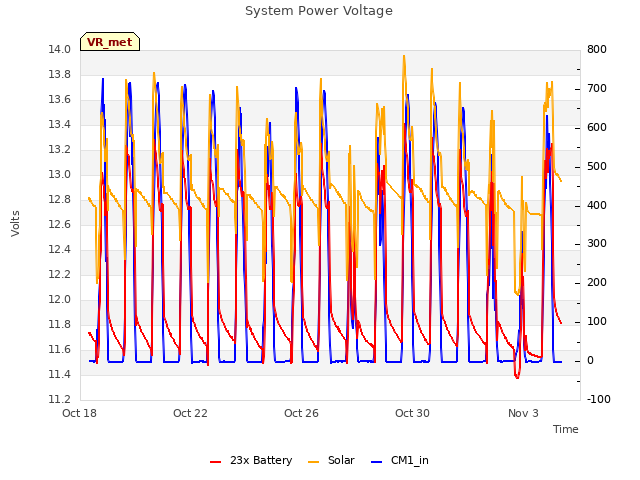Click the 23x Battery legend entry
Image resolution: width=640 pixels, height=480 pixels.
(251, 460)
